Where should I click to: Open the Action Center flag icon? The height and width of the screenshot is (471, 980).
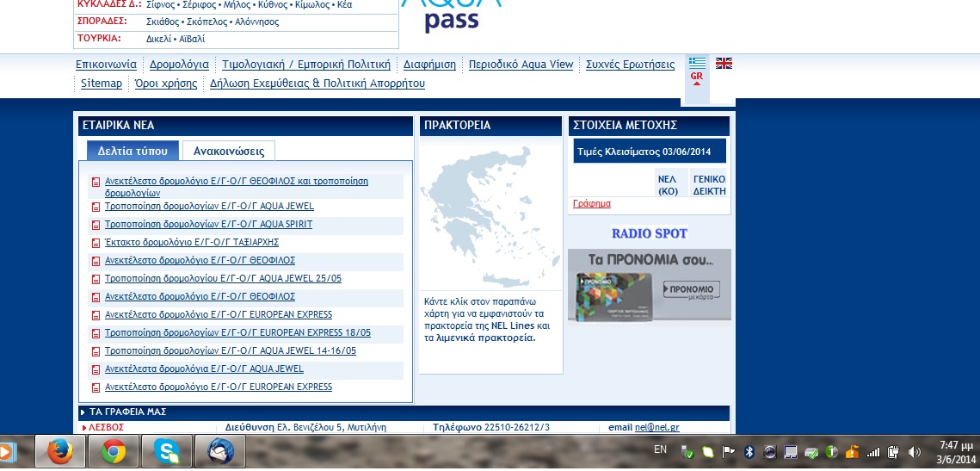(x=728, y=452)
